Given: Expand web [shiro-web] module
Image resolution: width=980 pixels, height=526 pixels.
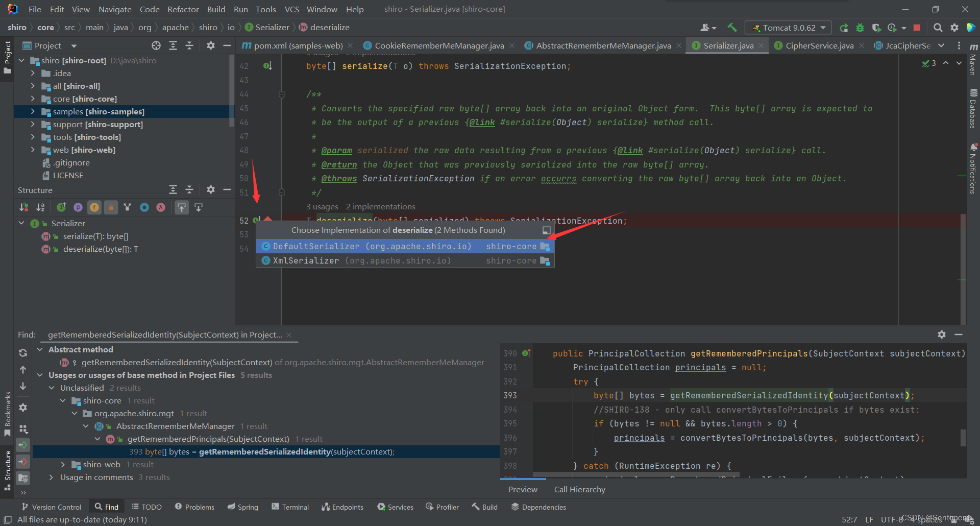Looking at the screenshot, I should [x=33, y=150].
